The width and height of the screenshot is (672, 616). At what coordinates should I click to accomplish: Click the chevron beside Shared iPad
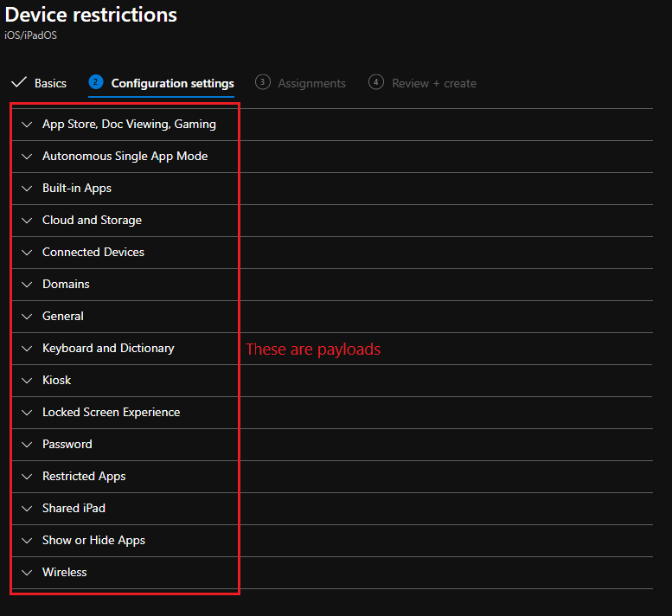tap(27, 509)
